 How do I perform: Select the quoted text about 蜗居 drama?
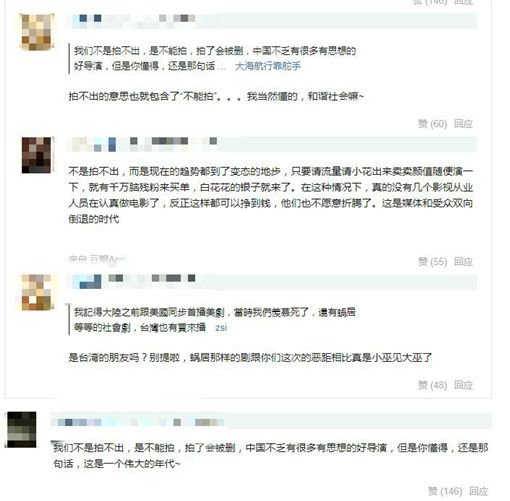click(214, 320)
